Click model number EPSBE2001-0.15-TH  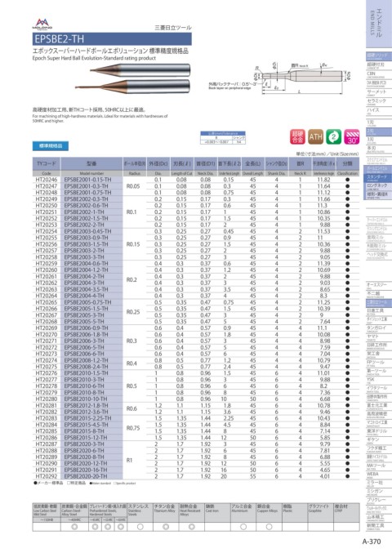87,180
